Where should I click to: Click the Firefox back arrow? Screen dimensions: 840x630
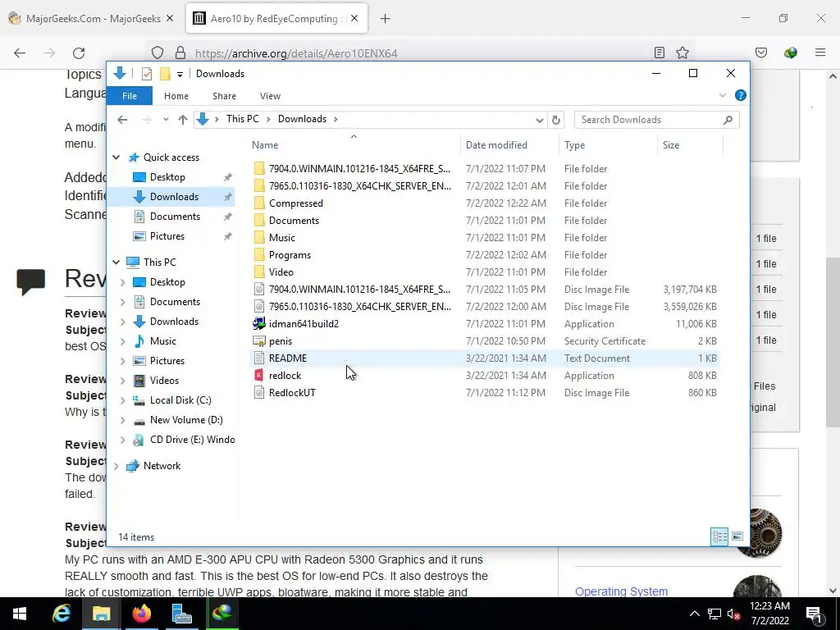pyautogui.click(x=20, y=53)
